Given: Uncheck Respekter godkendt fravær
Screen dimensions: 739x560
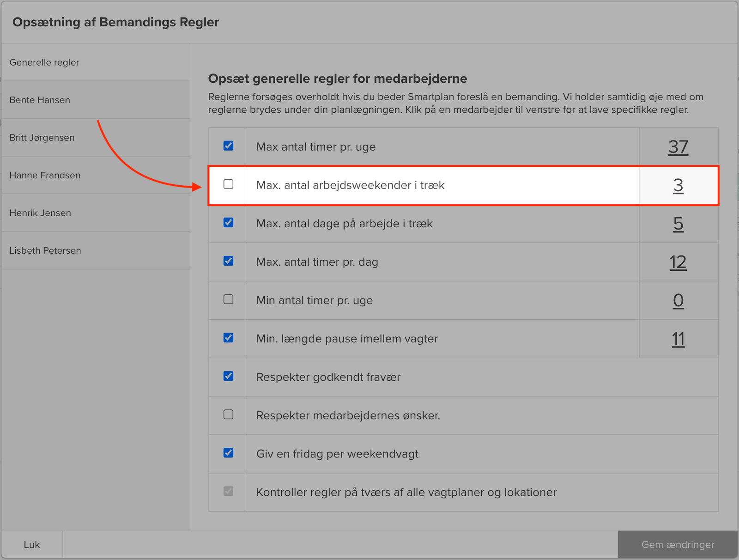Looking at the screenshot, I should tap(228, 376).
